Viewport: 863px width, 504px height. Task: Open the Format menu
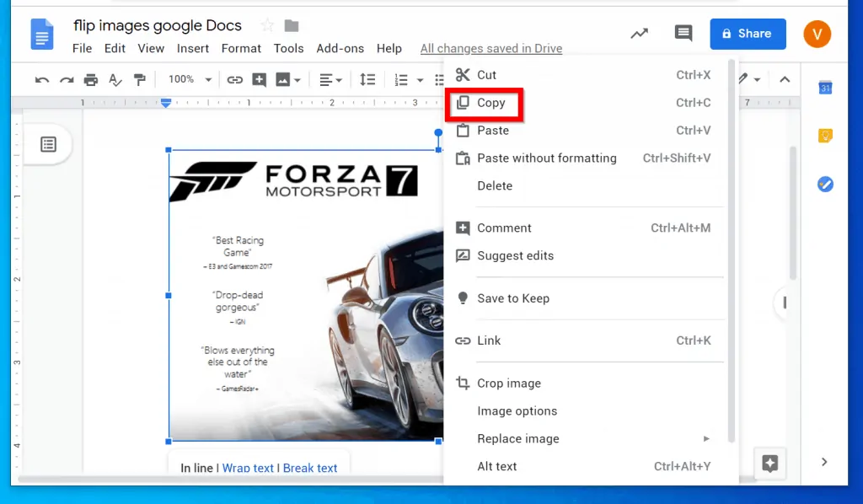click(241, 48)
